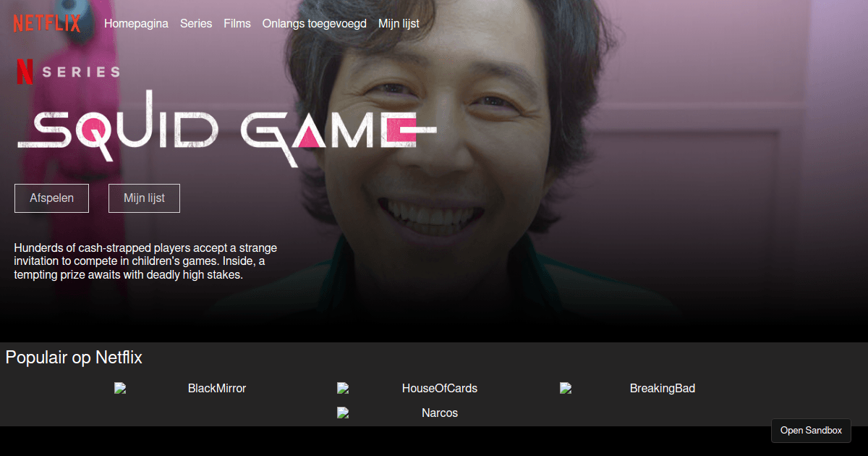Click the Squid Game description text

[145, 261]
